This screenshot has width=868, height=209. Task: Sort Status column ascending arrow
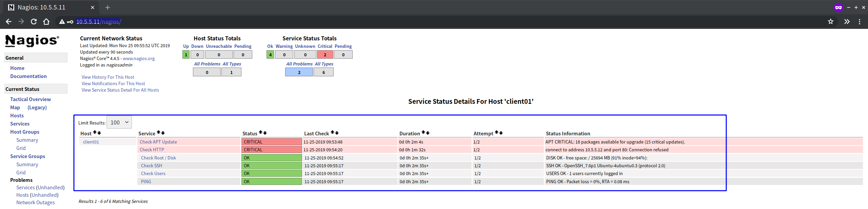(x=261, y=133)
